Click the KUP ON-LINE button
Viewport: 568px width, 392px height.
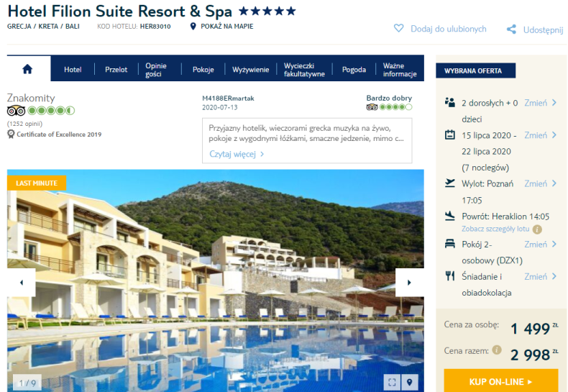tap(501, 381)
